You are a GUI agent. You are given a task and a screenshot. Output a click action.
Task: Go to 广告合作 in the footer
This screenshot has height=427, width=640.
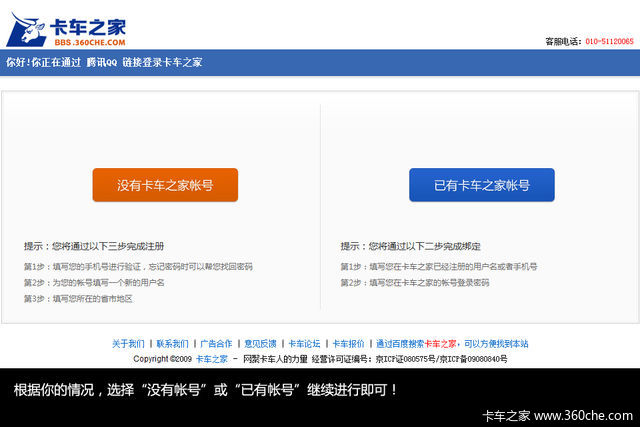(x=215, y=344)
